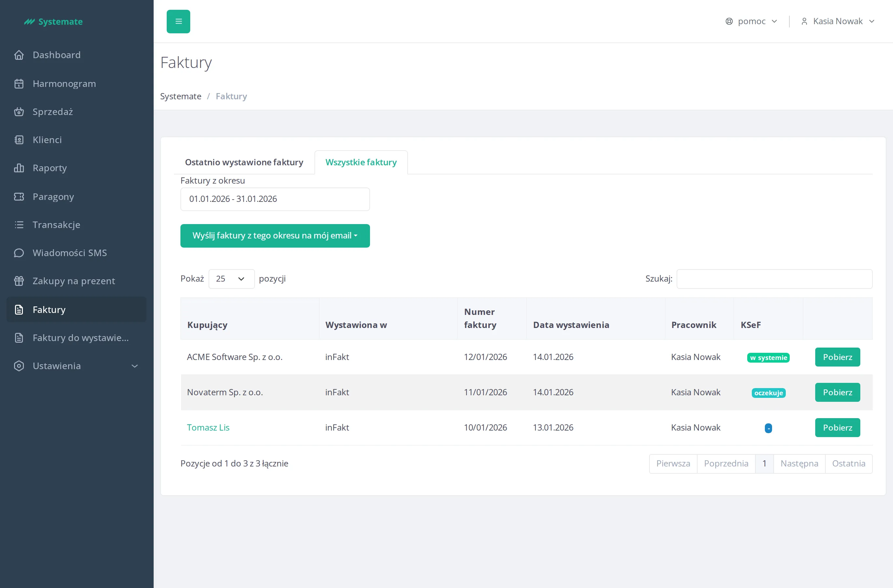This screenshot has width=893, height=588.
Task: Select page 1 in pagination
Action: point(764,464)
